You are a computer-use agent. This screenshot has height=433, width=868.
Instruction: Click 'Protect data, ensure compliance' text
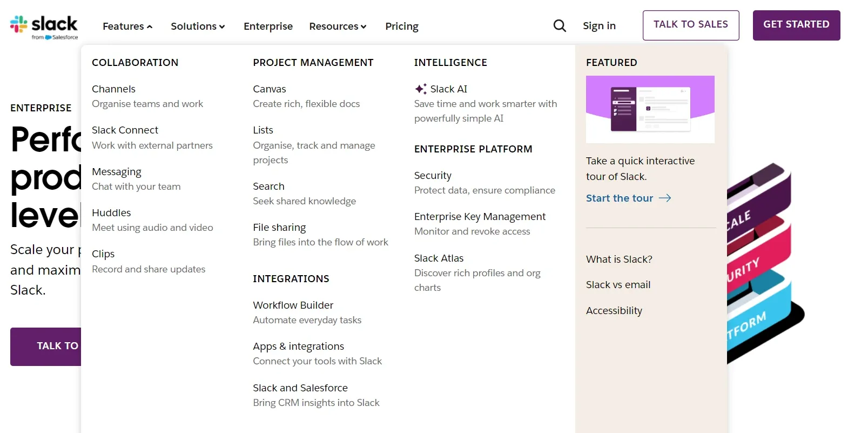point(485,190)
